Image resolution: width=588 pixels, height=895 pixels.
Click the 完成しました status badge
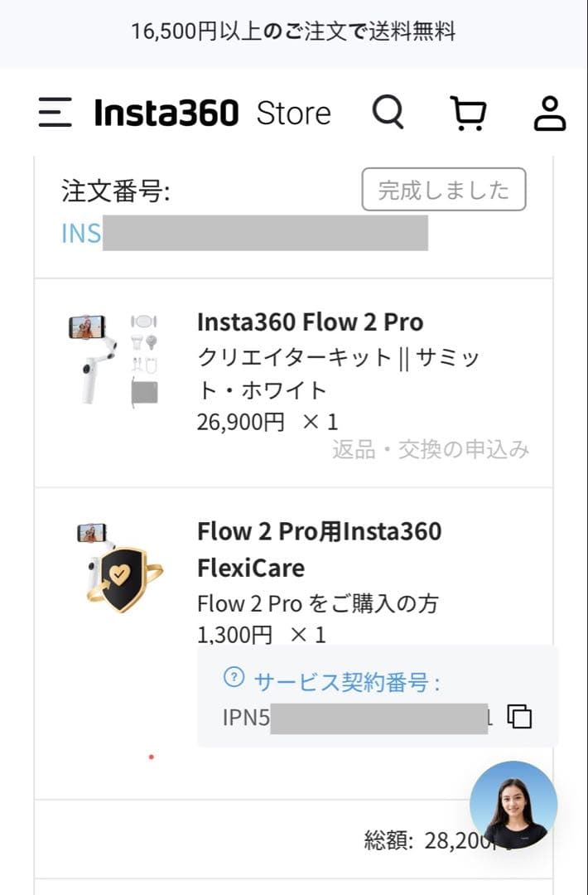click(x=444, y=189)
